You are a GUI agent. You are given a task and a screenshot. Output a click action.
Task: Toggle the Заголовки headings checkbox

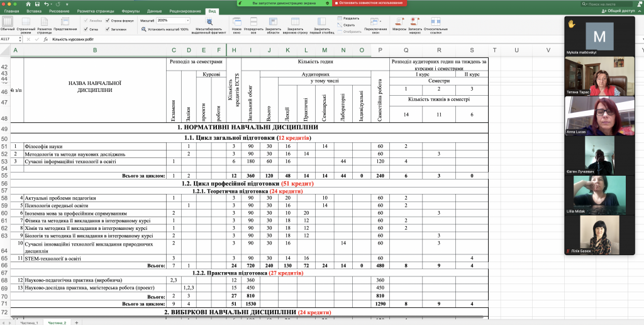(108, 29)
